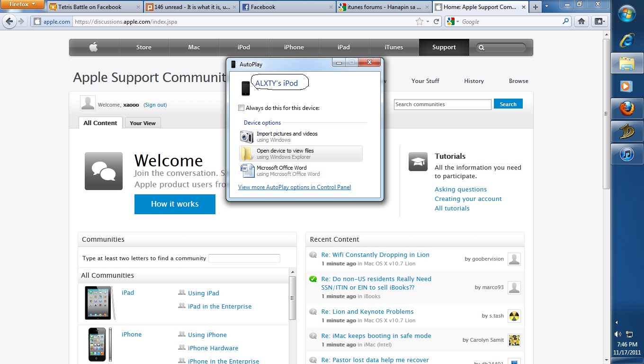Go to the Firefox home page icon
The width and height of the screenshot is (644, 364).
point(581,21)
